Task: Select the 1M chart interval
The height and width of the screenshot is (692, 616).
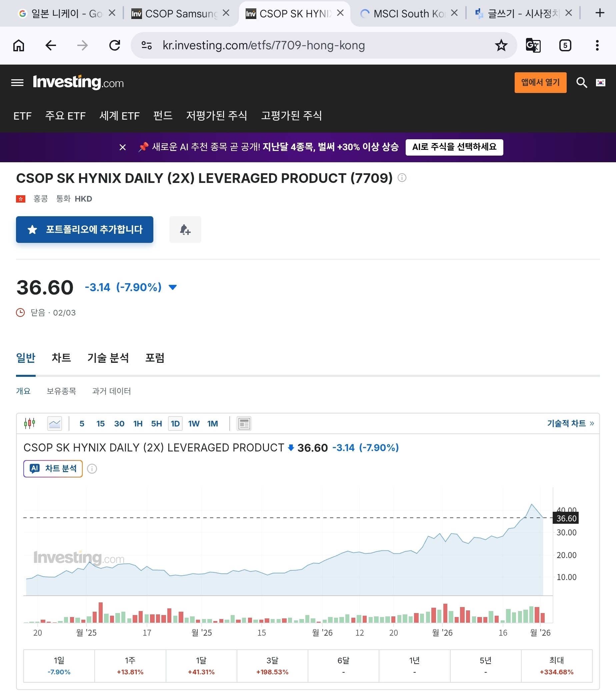Action: tap(213, 423)
